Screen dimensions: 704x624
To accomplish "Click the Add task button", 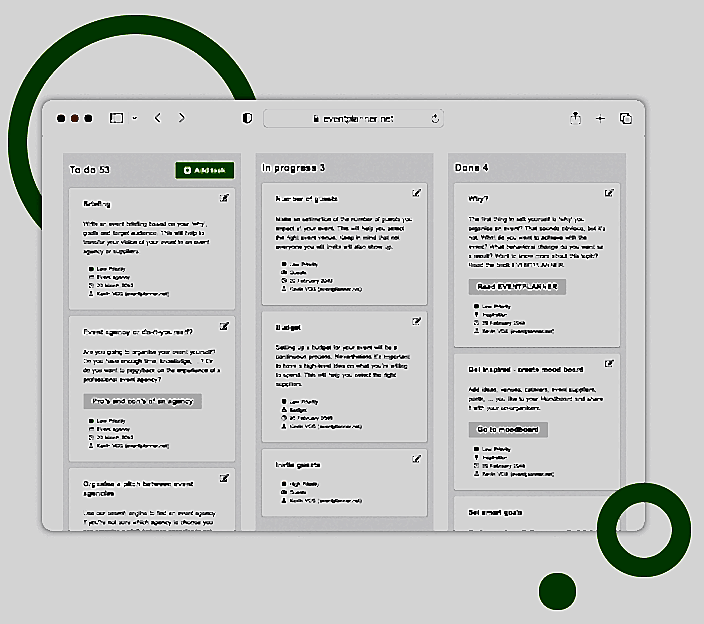I will 205,170.
